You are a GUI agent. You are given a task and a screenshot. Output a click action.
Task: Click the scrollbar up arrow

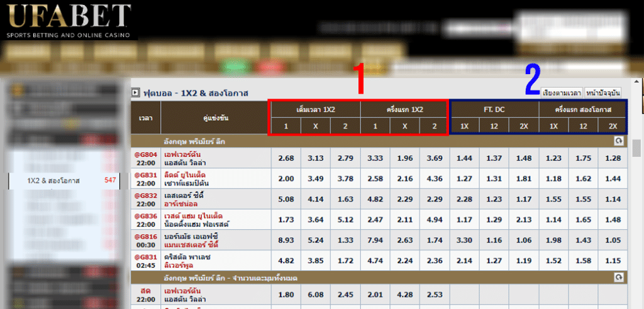point(637,81)
